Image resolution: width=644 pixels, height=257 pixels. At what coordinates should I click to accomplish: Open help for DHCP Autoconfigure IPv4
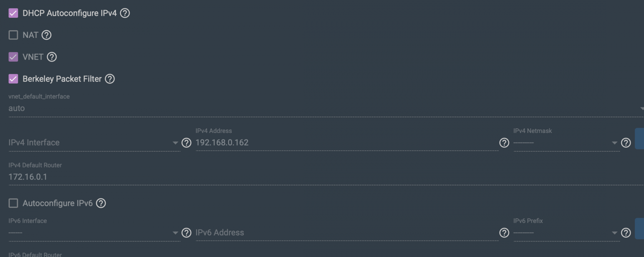125,13
